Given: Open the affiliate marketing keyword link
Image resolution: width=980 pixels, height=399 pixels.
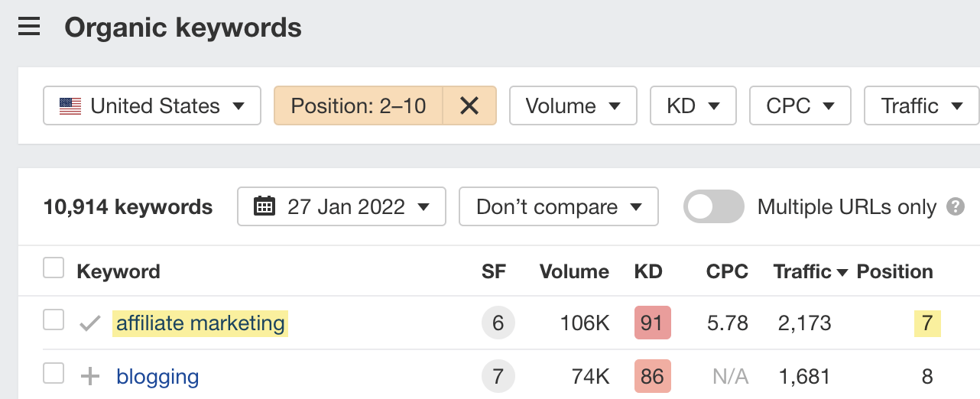Looking at the screenshot, I should pos(200,323).
